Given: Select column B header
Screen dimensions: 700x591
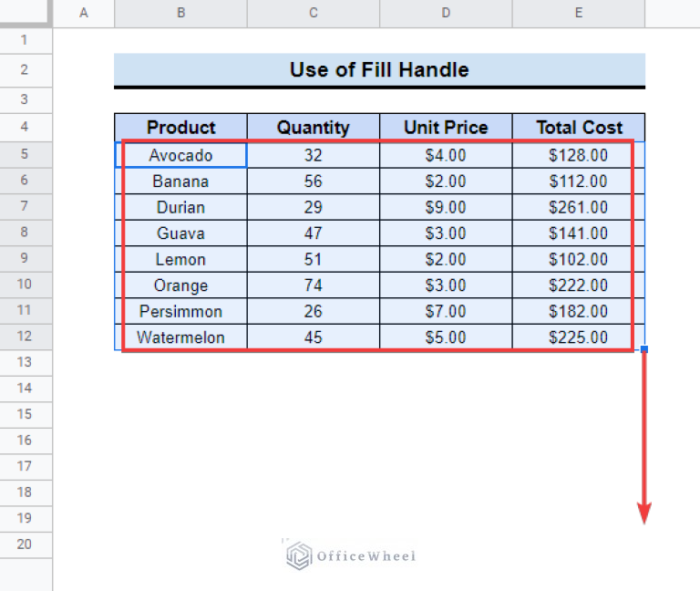Looking at the screenshot, I should pyautogui.click(x=180, y=13).
